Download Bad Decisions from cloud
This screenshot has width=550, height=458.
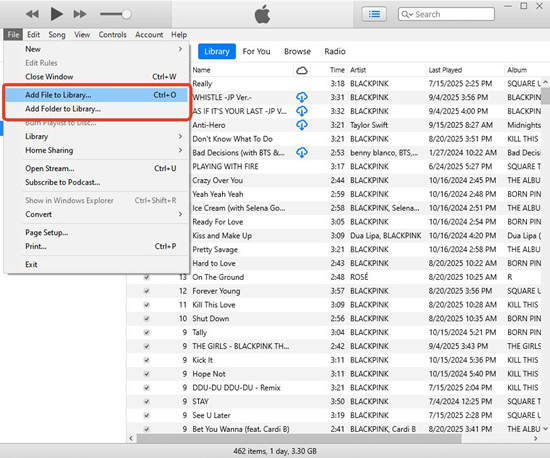pyautogui.click(x=302, y=153)
